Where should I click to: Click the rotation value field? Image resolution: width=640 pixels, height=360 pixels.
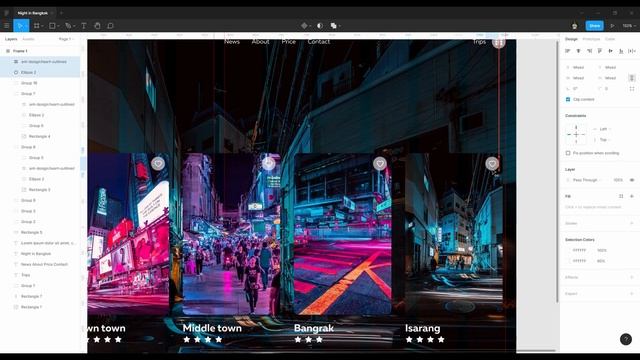[x=575, y=89]
